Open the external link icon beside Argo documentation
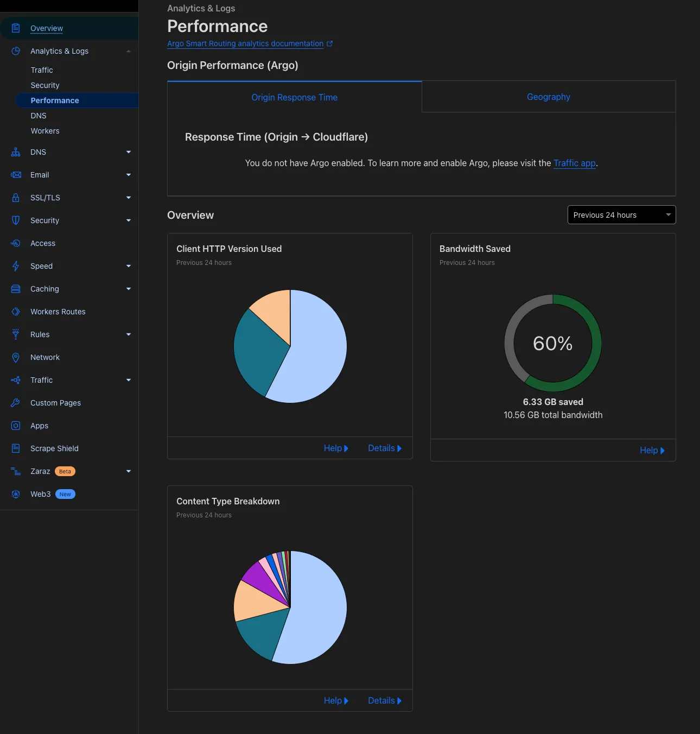Image resolution: width=700 pixels, height=734 pixels. 329,44
